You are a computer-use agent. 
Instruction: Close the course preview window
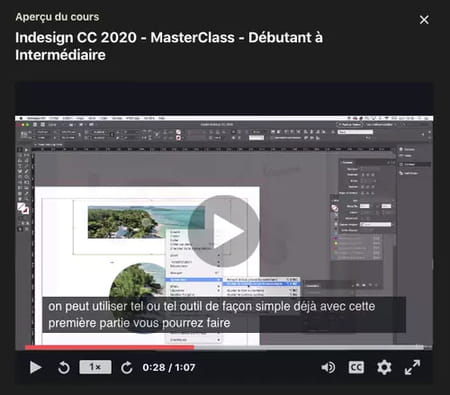coord(424,20)
